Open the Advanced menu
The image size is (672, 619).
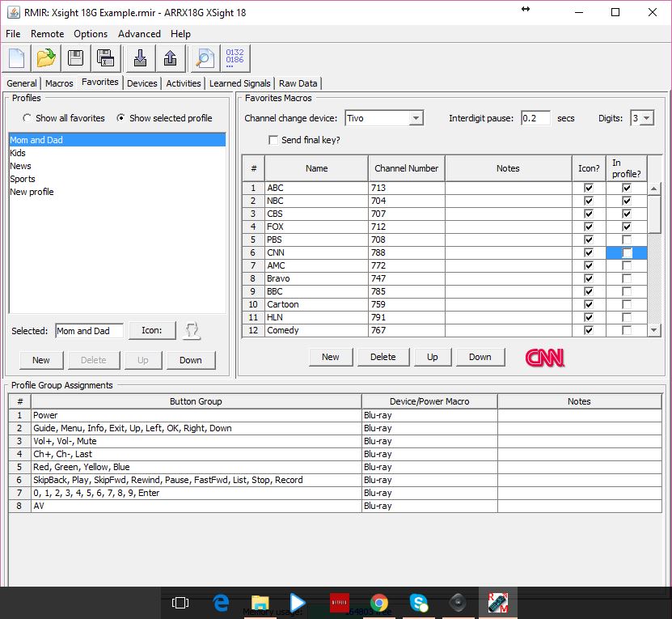click(x=139, y=34)
